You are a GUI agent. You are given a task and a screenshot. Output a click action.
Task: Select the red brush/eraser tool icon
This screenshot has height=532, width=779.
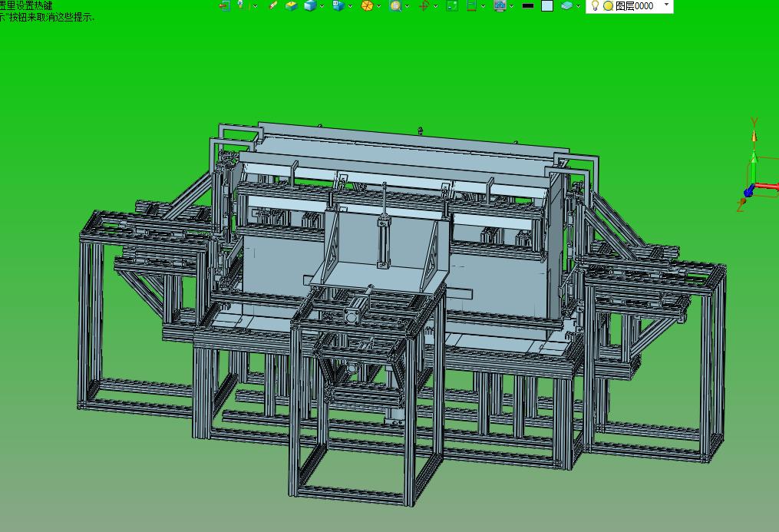pyautogui.click(x=272, y=5)
